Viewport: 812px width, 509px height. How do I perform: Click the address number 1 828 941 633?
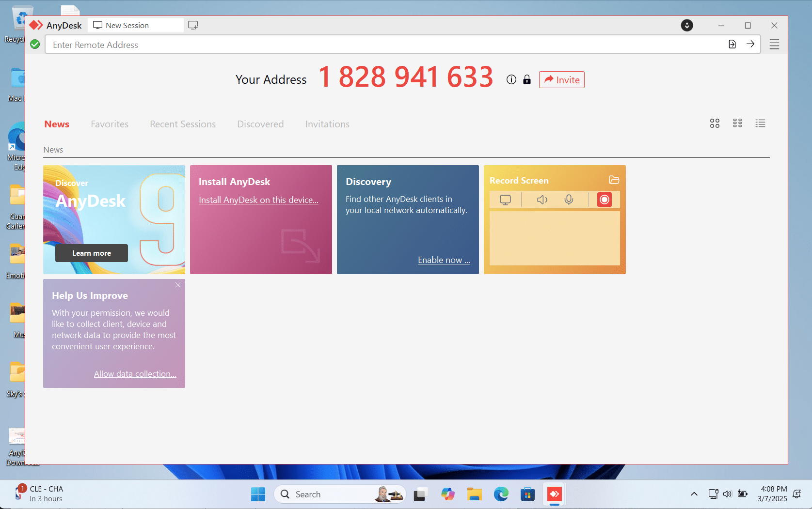[x=406, y=77]
